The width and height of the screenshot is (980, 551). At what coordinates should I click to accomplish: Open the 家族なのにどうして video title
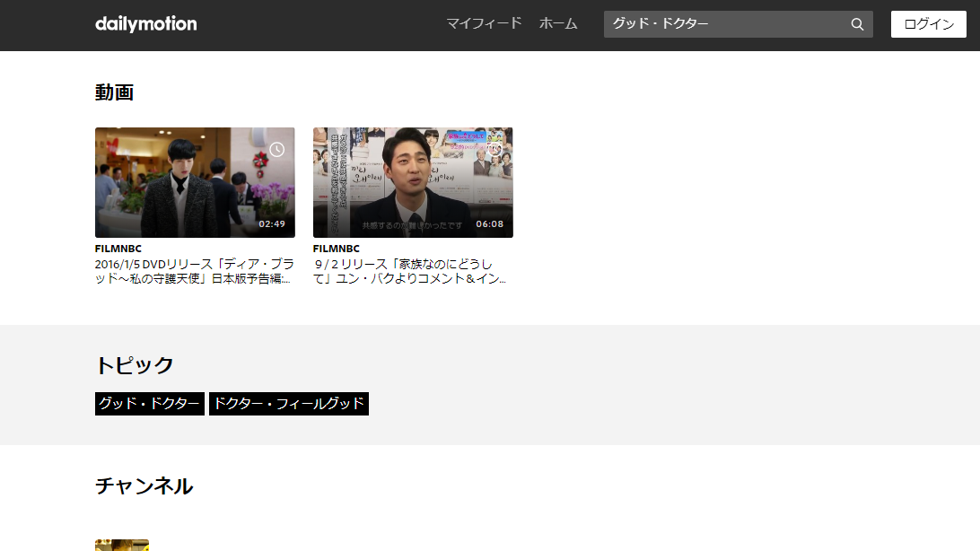click(x=410, y=271)
